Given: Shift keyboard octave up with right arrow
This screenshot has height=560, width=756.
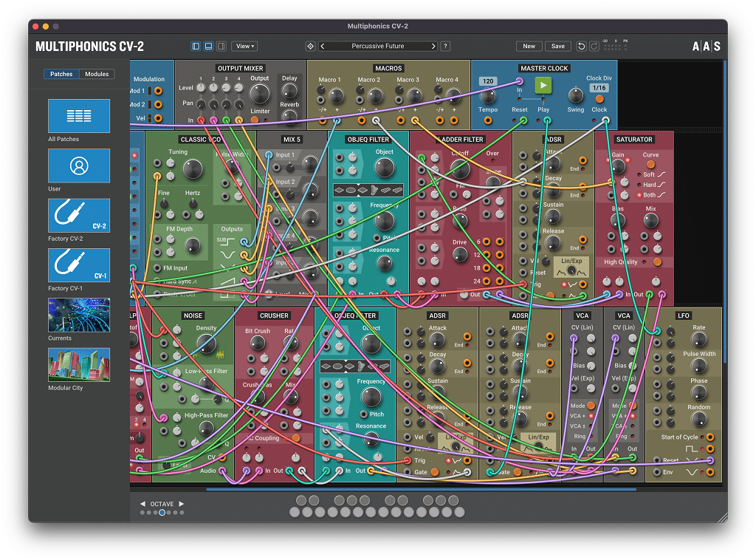Looking at the screenshot, I should tap(182, 504).
